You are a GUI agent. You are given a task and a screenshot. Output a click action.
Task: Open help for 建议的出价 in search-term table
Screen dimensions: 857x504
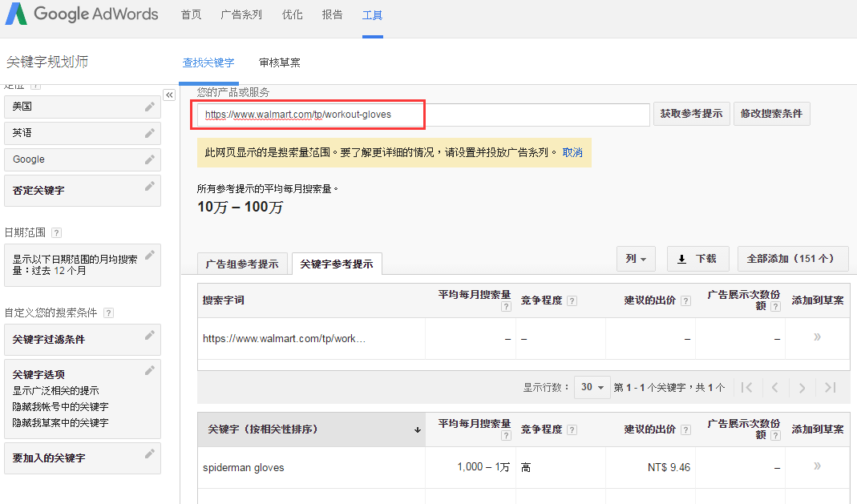(686, 300)
